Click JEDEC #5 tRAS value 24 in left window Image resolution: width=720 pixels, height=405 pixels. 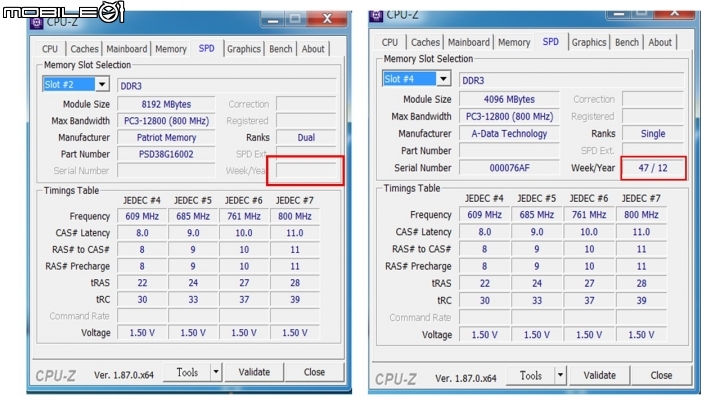coord(193,283)
